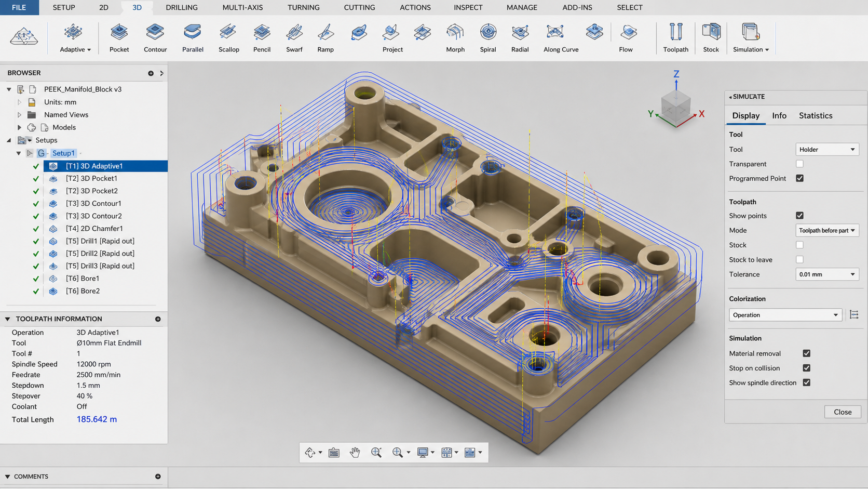Select the [T6] Bore2 operation

tap(83, 291)
